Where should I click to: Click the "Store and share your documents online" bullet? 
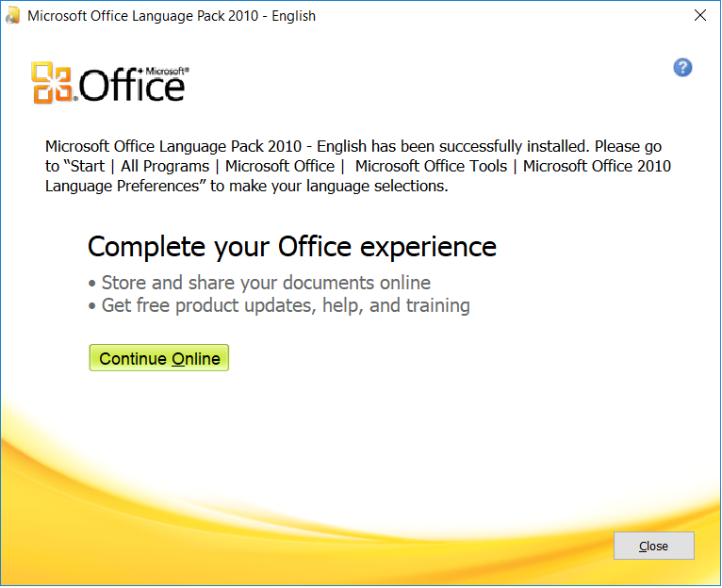(264, 283)
